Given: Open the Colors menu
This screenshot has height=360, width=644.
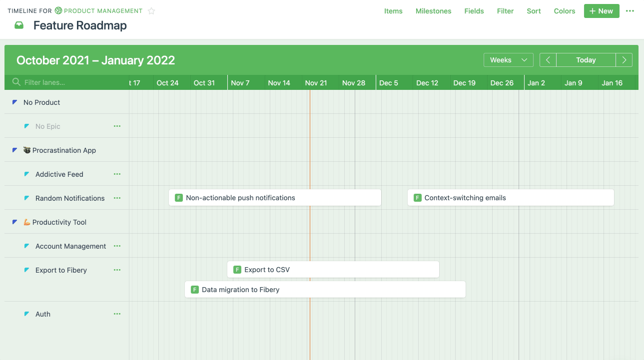Looking at the screenshot, I should point(564,11).
